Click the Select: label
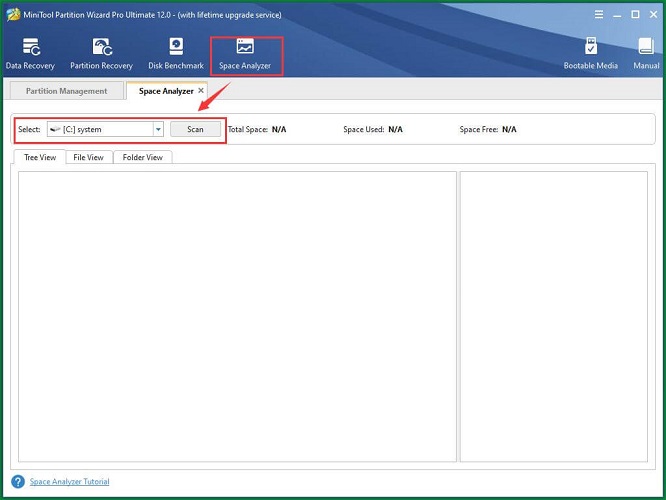Viewport: 666px width, 500px height. pos(29,129)
